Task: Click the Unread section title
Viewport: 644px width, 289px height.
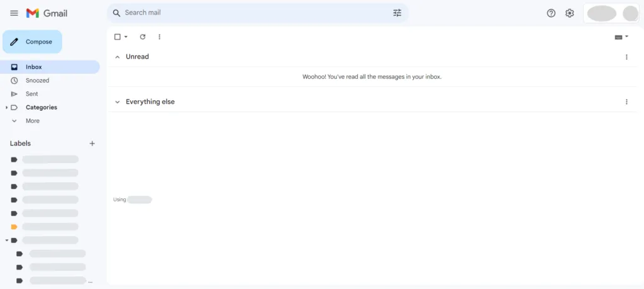Action: tap(137, 57)
